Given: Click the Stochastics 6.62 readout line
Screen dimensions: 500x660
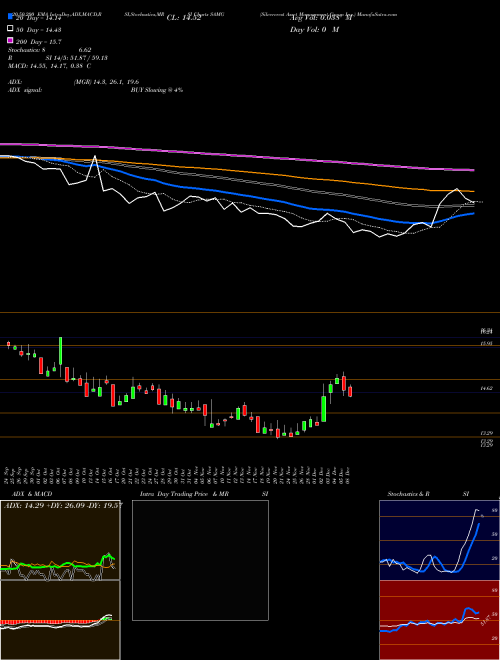Looking at the screenshot, I should point(50,50).
